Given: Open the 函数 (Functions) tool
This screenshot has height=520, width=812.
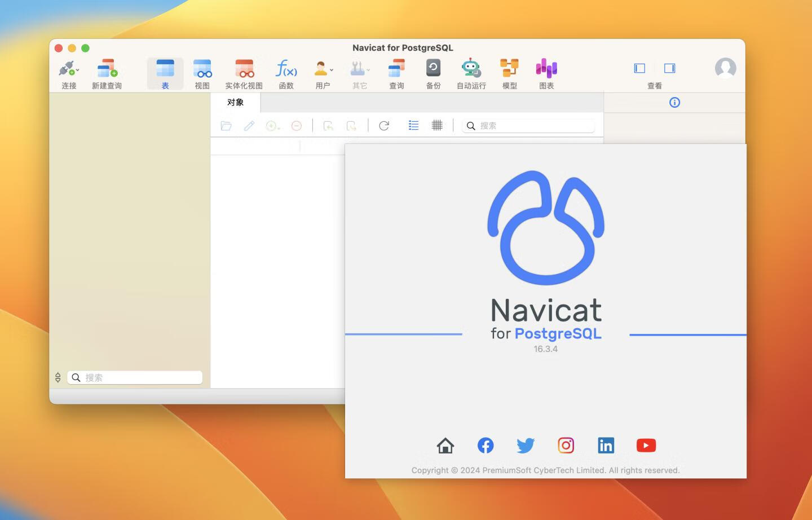Looking at the screenshot, I should click(x=286, y=72).
